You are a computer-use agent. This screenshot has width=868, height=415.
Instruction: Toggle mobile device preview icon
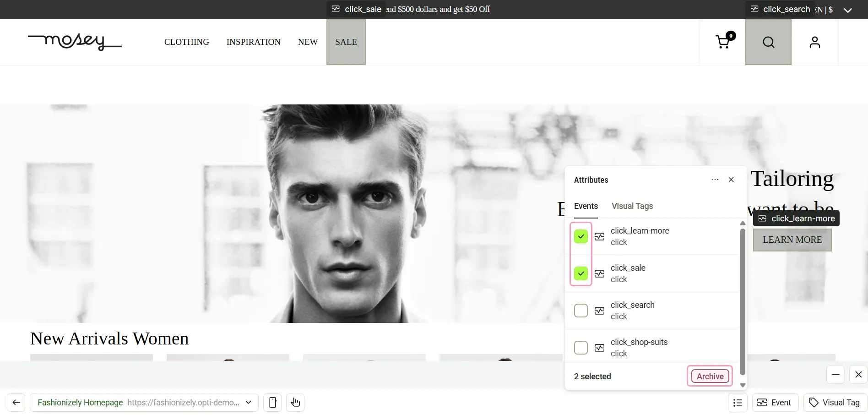(x=272, y=402)
